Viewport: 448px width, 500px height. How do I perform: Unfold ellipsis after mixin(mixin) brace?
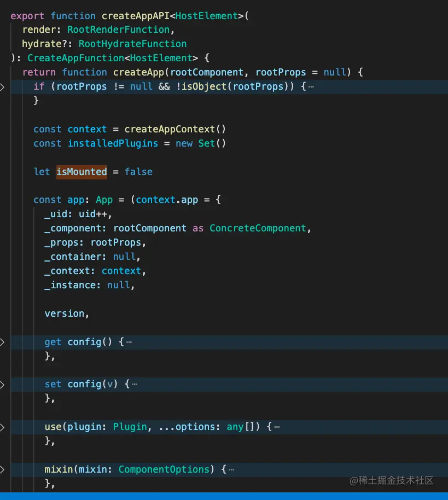[232, 469]
